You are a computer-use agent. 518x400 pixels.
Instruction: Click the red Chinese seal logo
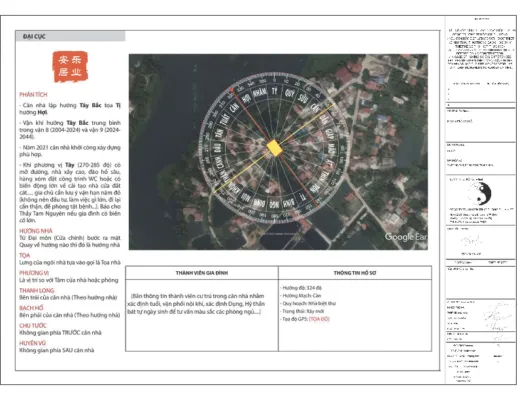coord(70,67)
